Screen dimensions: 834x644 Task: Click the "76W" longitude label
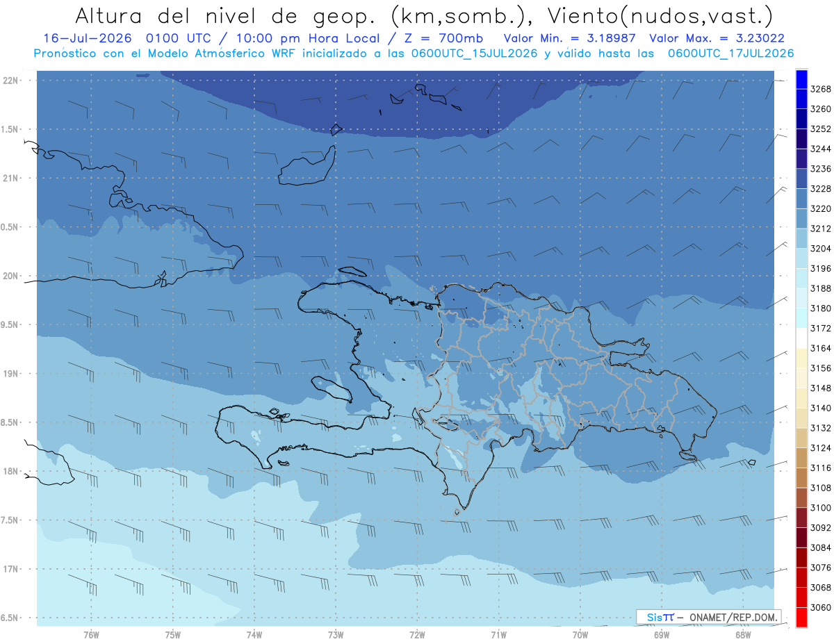(91, 635)
